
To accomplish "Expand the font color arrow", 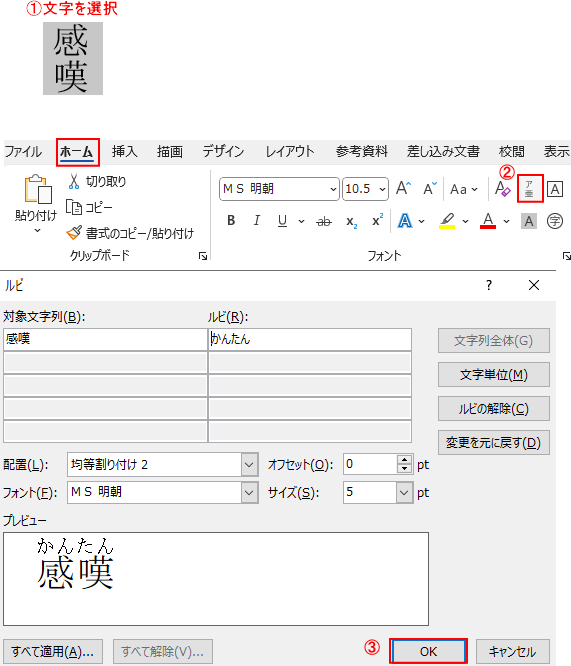I will click(x=506, y=221).
